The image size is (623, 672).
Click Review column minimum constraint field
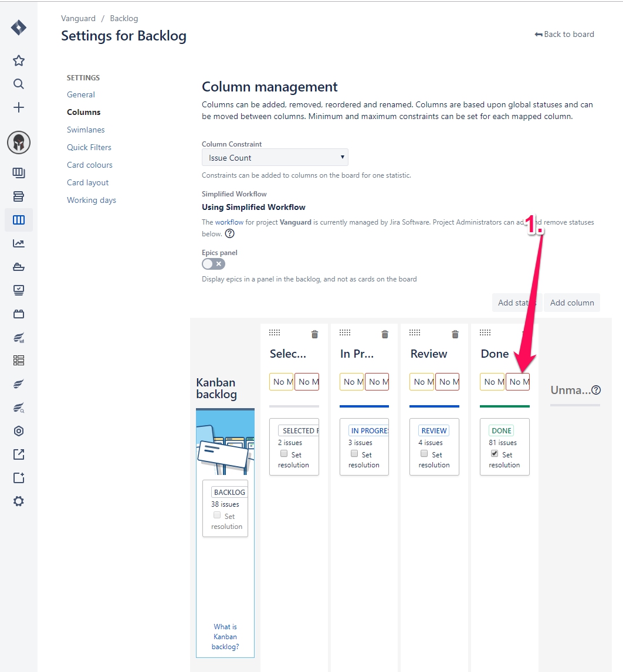point(422,382)
